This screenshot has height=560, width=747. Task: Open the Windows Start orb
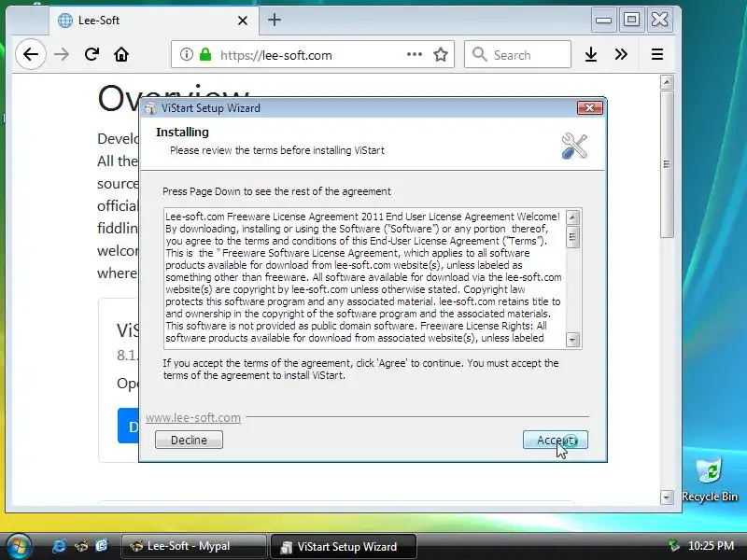[19, 546]
